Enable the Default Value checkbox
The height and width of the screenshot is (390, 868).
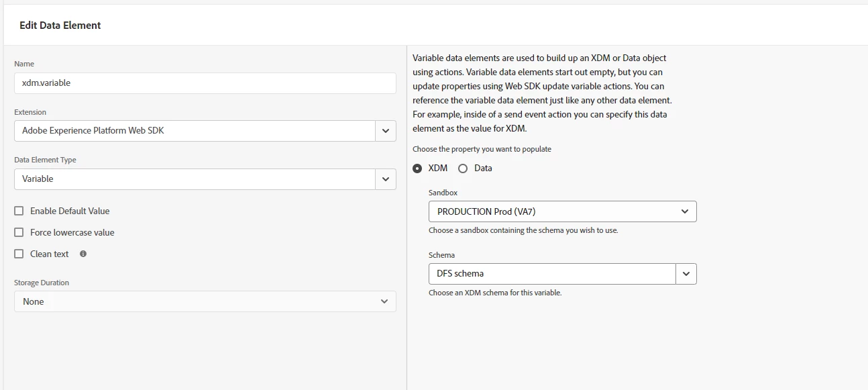pos(19,211)
